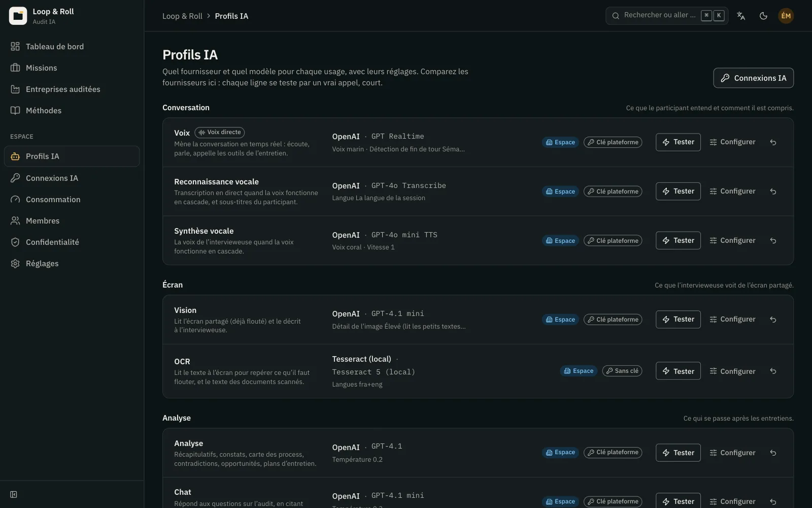Open Tableau de bord in sidebar
The height and width of the screenshot is (508, 812).
click(x=72, y=46)
